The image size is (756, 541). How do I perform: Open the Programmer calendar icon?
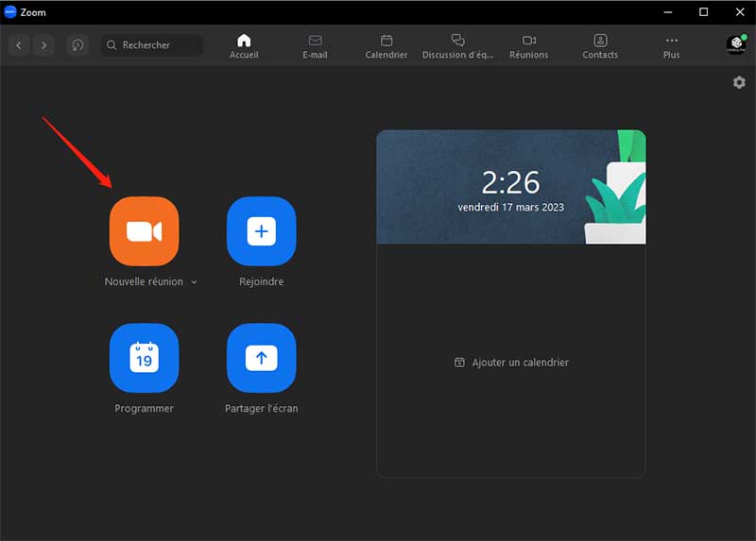144,358
